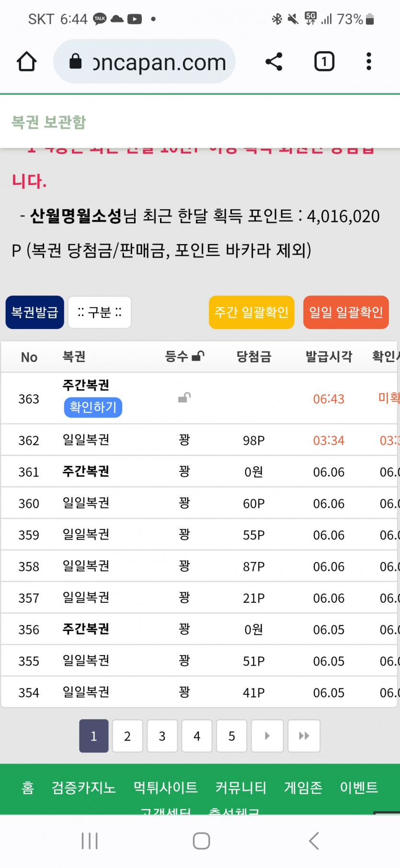Select 87P prize in row 358

254,567
